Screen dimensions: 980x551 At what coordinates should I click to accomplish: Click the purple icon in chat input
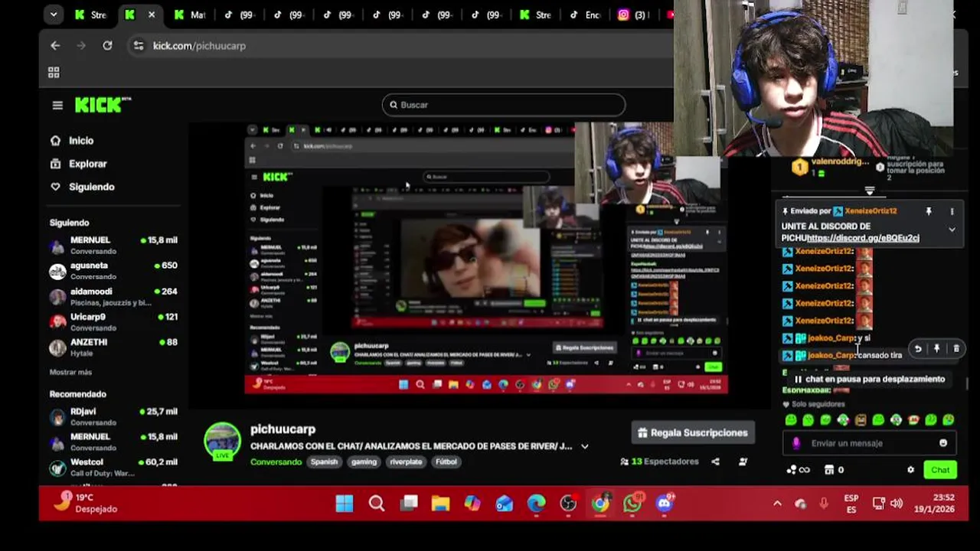pyautogui.click(x=796, y=443)
